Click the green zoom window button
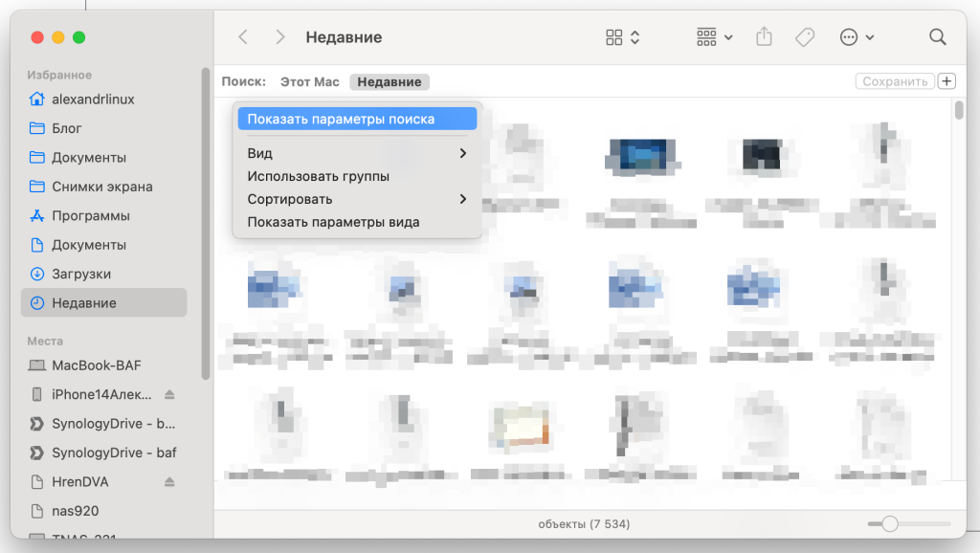This screenshot has width=980, height=553. click(78, 37)
